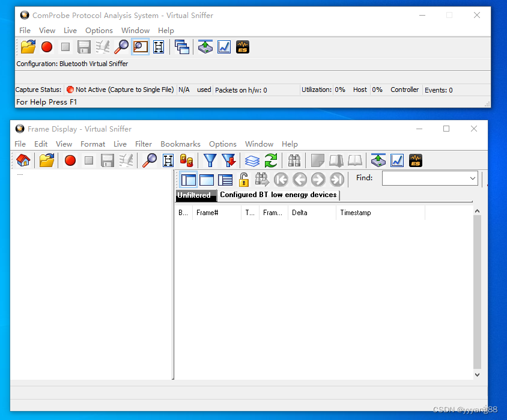Screen dimensions: 507x420
Task: Open the Find combo box dropdown arrow
Action: (472, 178)
